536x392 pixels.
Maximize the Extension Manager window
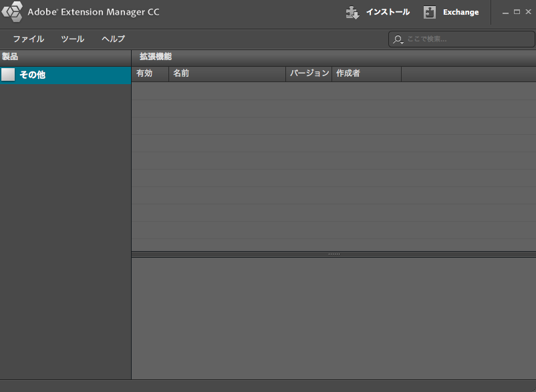pyautogui.click(x=517, y=12)
